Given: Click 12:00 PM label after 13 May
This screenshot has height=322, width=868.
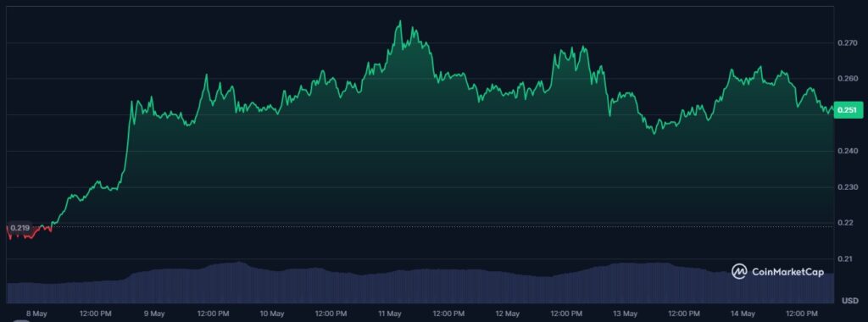Looking at the screenshot, I should (685, 314).
